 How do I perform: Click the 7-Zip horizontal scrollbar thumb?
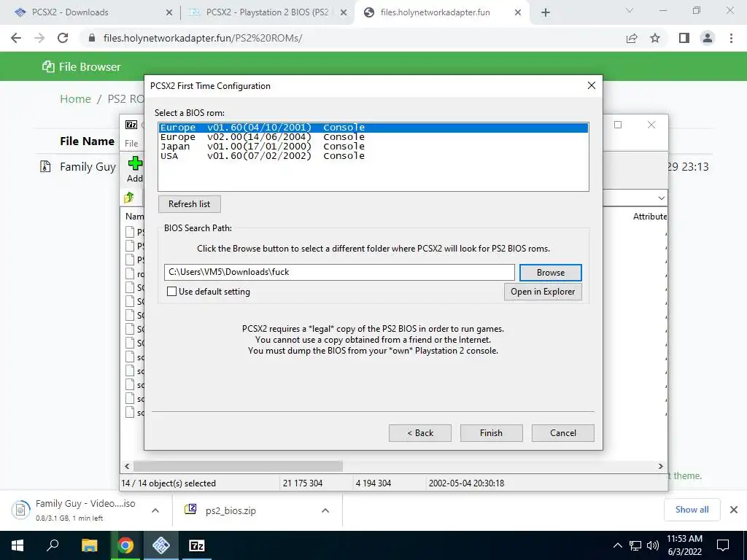238,466
